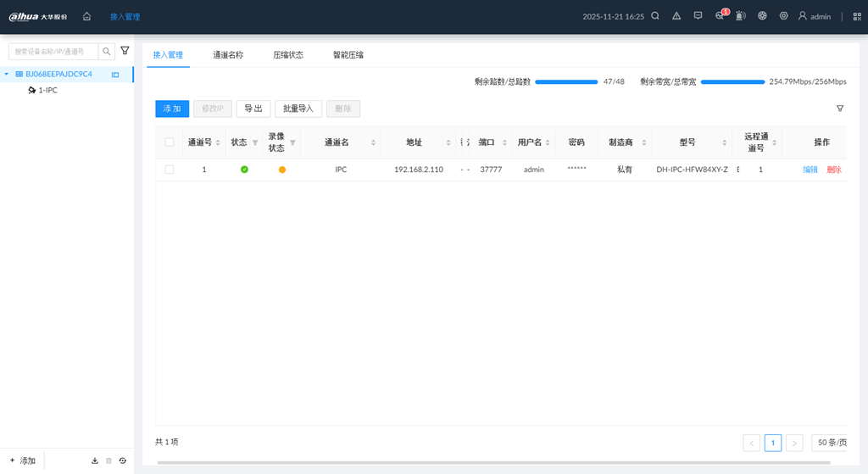
Task: Collapse the BJ068EEPAJDC9C4 device tree node
Action: 7,75
